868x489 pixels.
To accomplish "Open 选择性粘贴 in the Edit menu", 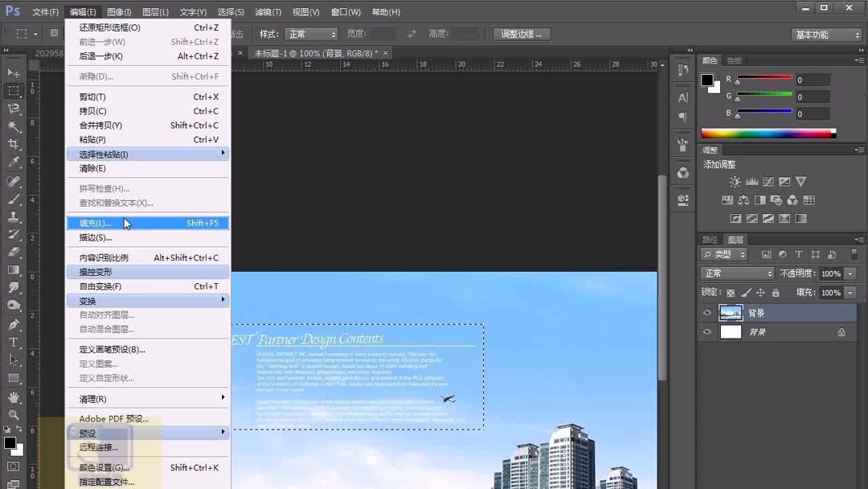I will coord(104,153).
